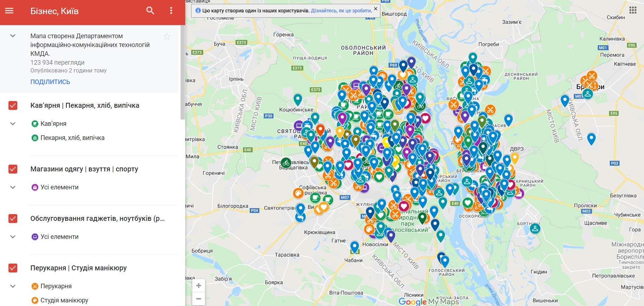Zoom in on the map
This screenshot has height=306, width=644.
199,286
